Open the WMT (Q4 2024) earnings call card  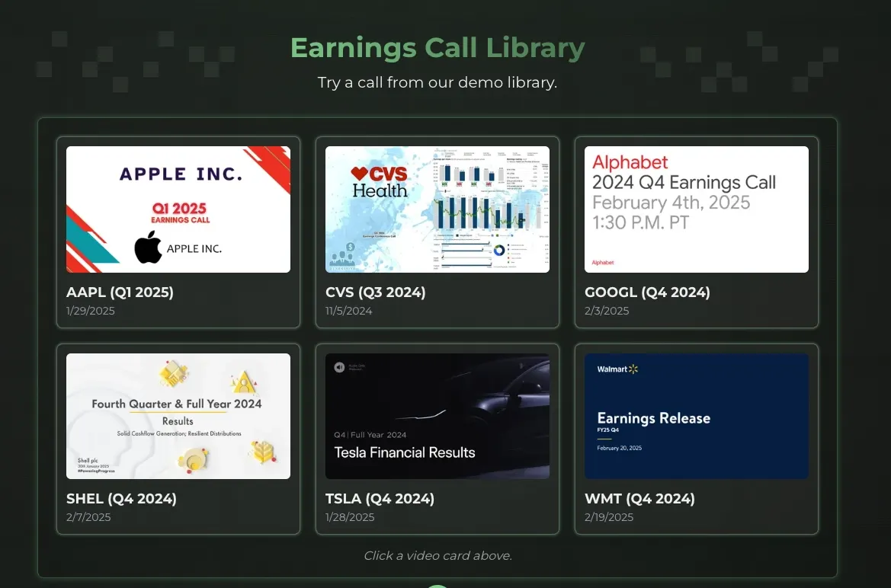click(696, 440)
